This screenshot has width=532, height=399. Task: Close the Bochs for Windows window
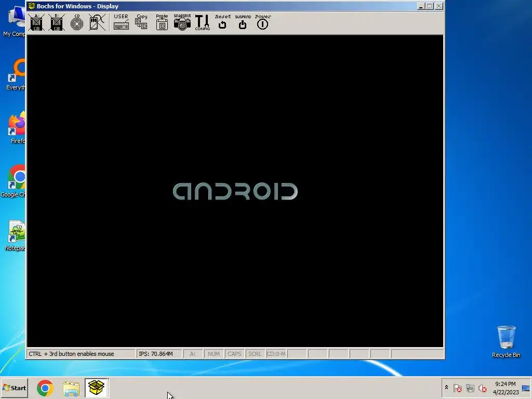(x=439, y=6)
